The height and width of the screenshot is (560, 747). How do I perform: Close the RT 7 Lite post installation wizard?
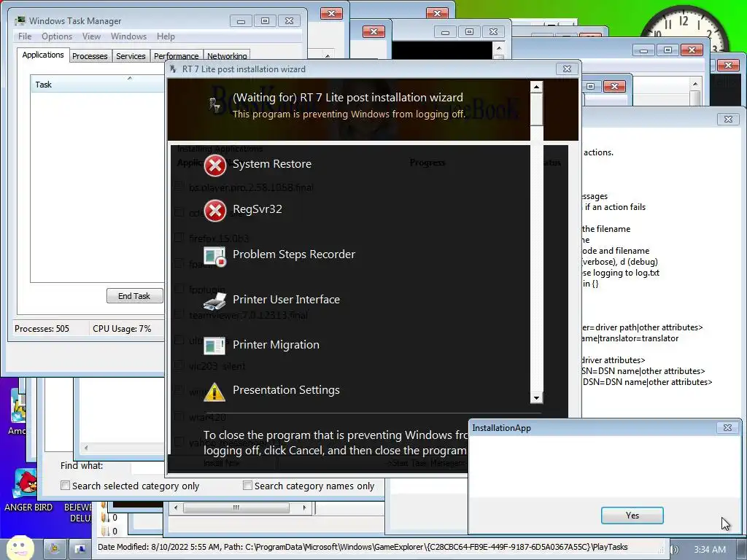tap(567, 69)
